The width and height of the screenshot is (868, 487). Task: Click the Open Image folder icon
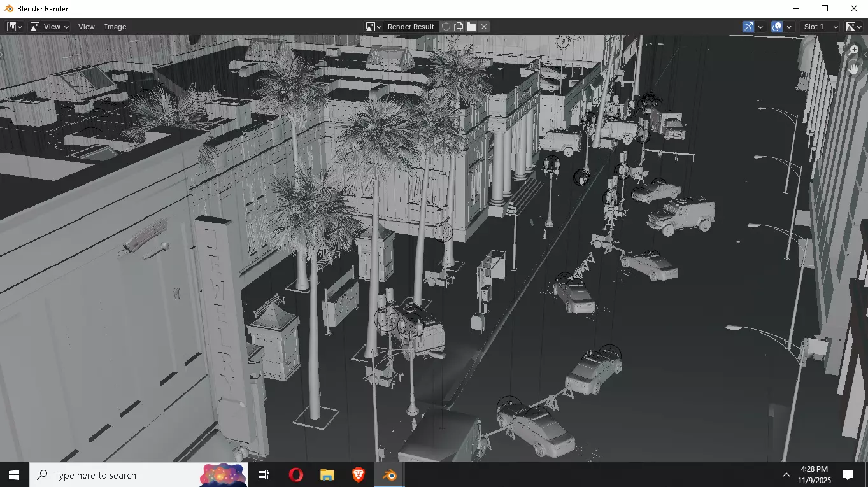(471, 27)
